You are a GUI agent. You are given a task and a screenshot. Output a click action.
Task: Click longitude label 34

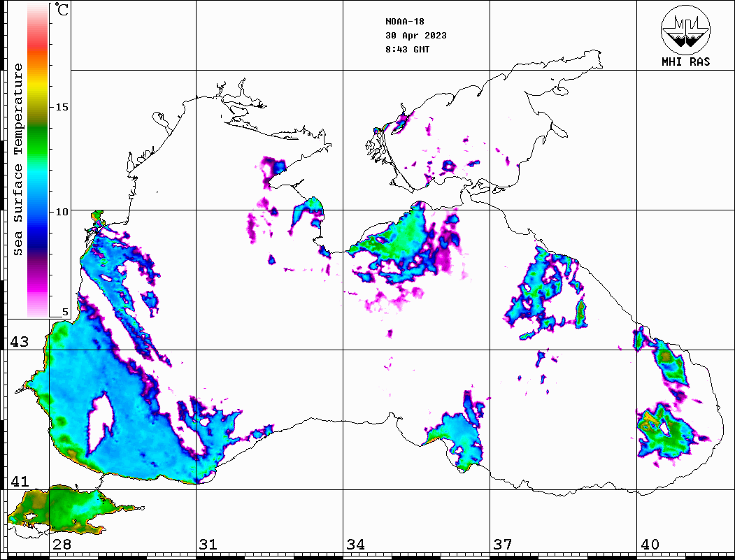coord(356,545)
